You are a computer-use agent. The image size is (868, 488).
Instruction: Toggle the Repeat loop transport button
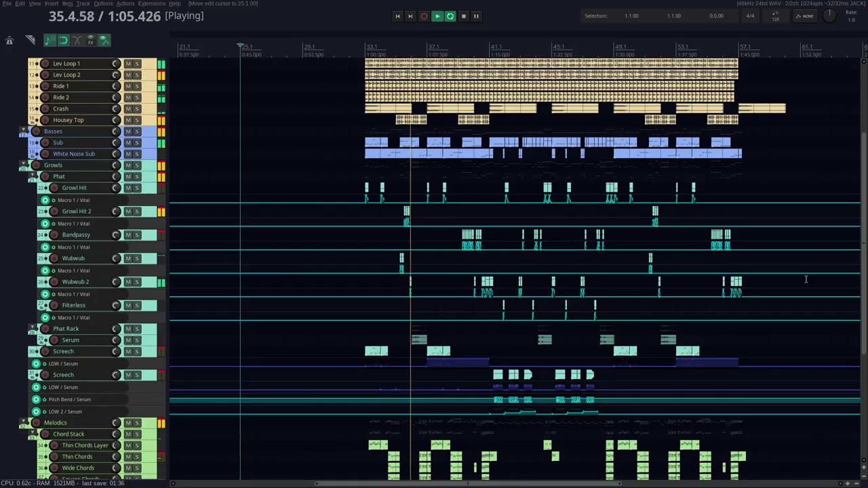(450, 16)
